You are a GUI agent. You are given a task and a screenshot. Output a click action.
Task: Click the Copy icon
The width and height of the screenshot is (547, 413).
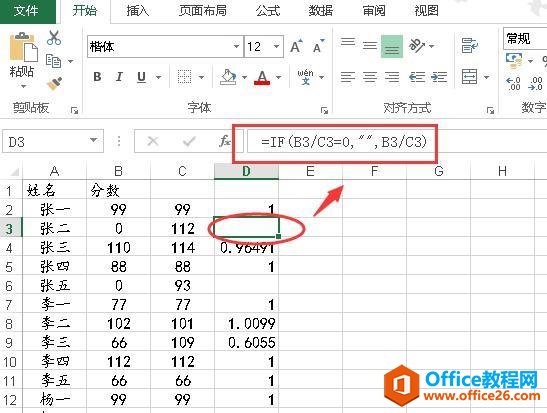point(53,61)
